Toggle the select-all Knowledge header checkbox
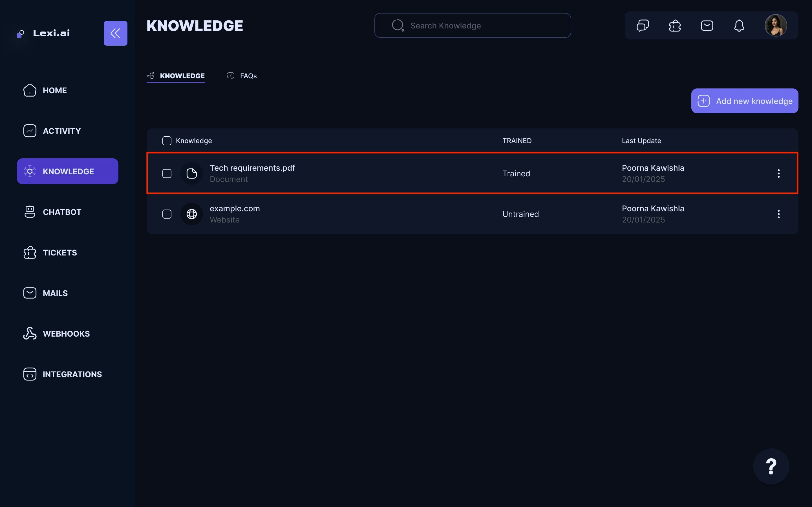Viewport: 812px width, 507px height. tap(167, 141)
